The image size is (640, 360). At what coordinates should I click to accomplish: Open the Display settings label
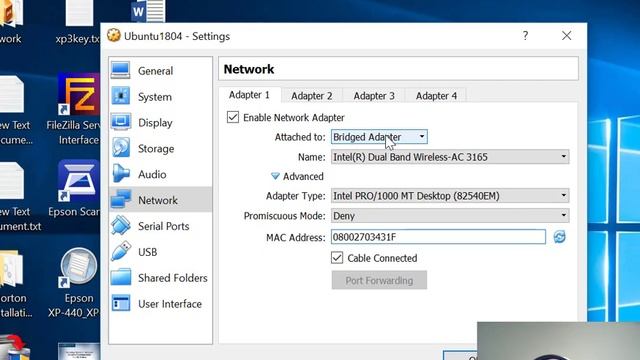(x=155, y=122)
